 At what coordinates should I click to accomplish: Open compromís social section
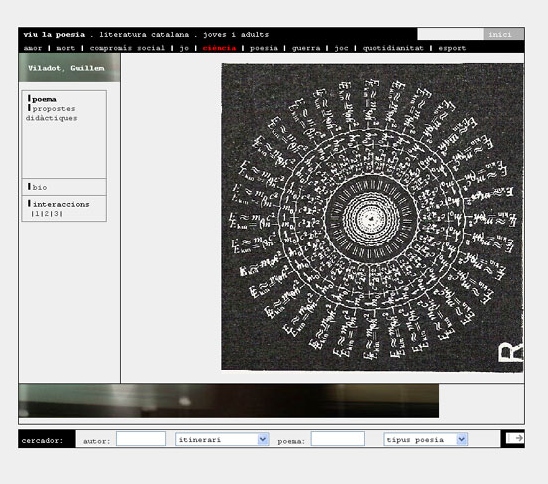tap(127, 48)
